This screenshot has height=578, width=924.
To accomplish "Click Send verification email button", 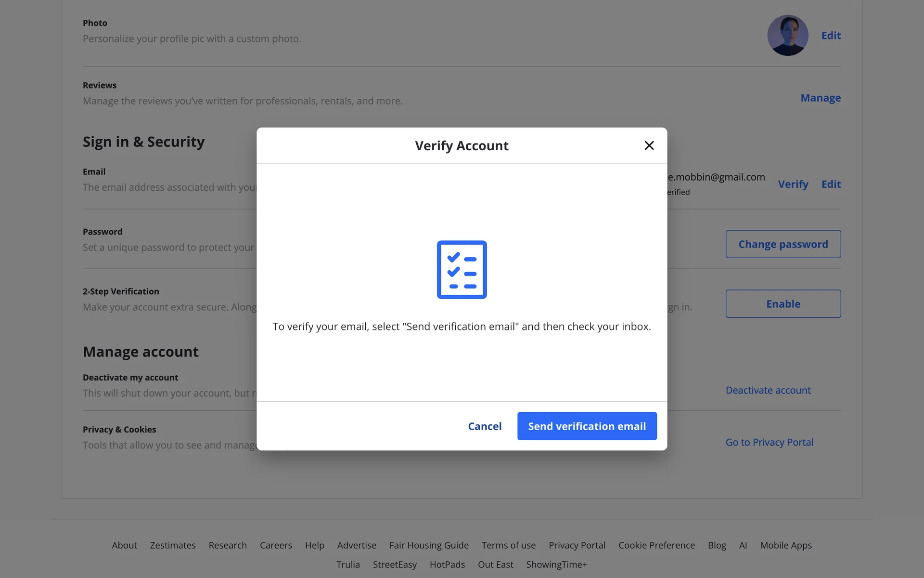I will point(587,426).
